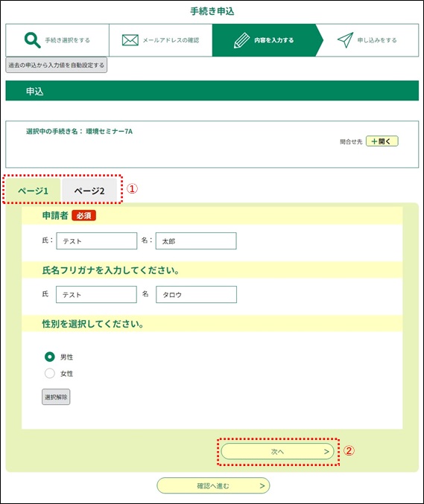Select the 男性 radio button
Viewport: 424px width, 504px height.
pos(49,357)
